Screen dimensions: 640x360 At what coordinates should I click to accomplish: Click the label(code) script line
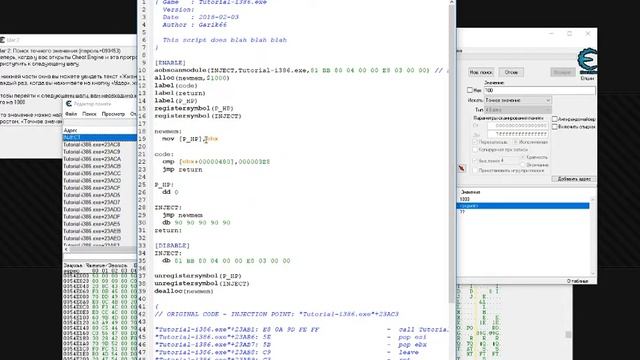coord(176,86)
